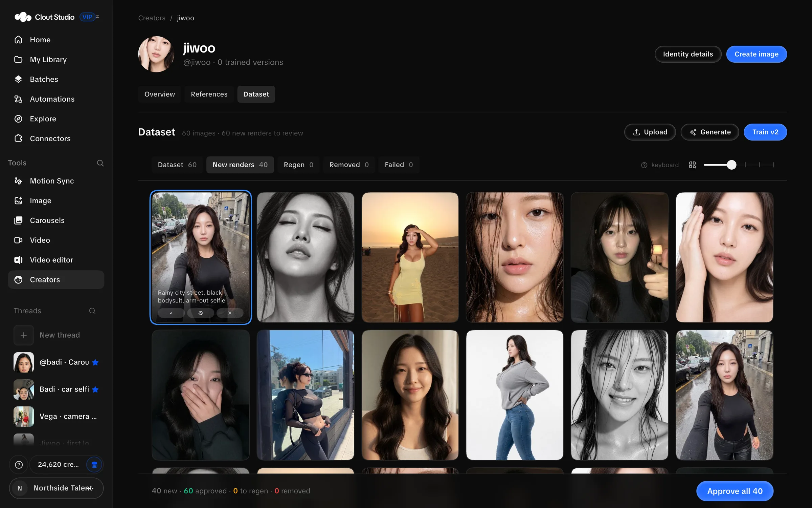Image resolution: width=812 pixels, height=508 pixels.
Task: Show the Removed 0 filter
Action: click(x=349, y=165)
